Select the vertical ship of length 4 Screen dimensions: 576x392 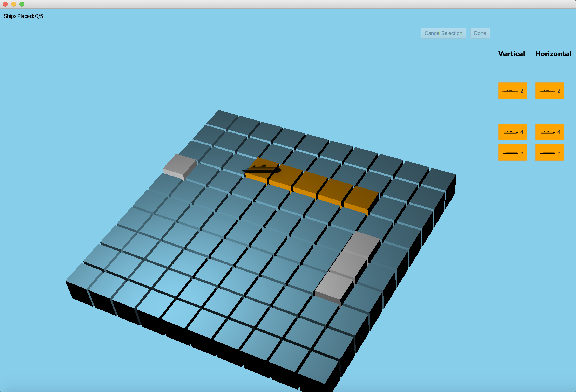[513, 132]
